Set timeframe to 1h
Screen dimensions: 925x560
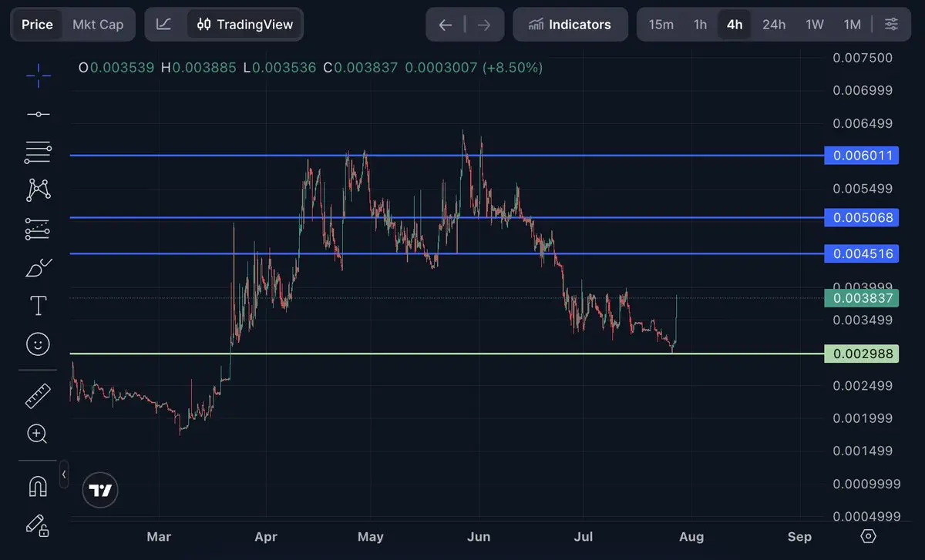(x=700, y=25)
